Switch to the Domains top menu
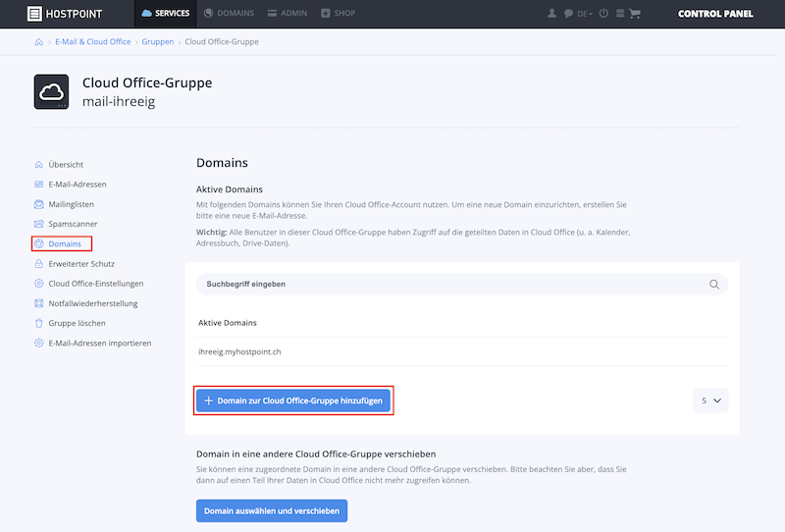 point(229,14)
